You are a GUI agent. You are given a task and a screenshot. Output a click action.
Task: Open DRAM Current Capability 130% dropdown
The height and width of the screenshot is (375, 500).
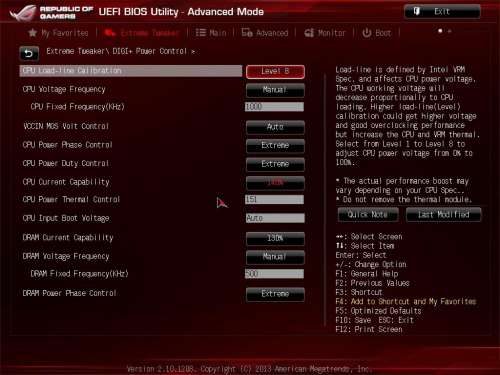pos(275,238)
